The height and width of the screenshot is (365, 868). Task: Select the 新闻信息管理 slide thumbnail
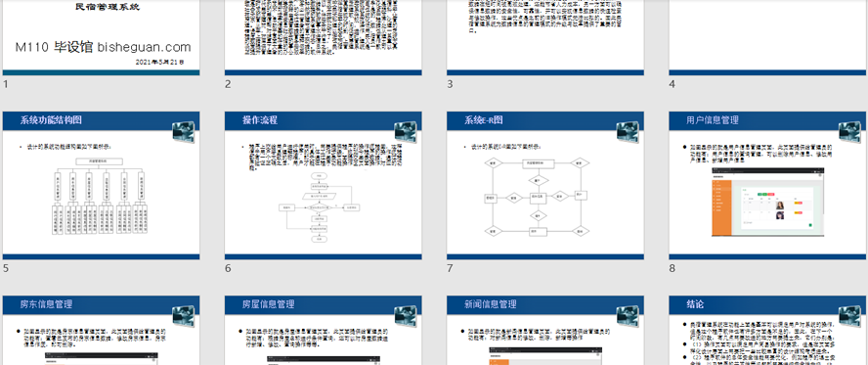(x=545, y=330)
